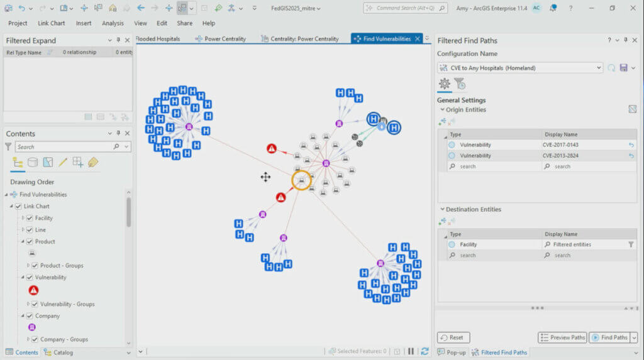The width and height of the screenshot is (644, 360).
Task: Expand the Line layer in Contents
Action: tap(23, 230)
